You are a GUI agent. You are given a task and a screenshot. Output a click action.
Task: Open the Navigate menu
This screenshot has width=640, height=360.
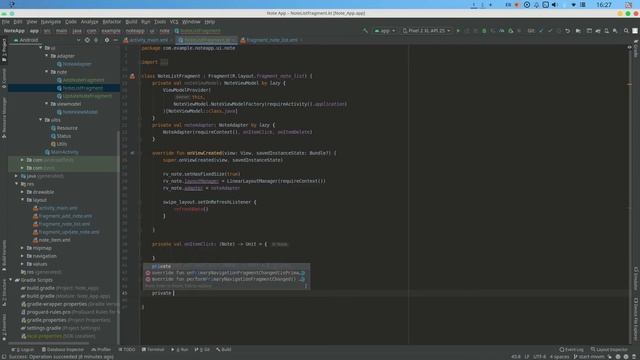tap(51, 22)
